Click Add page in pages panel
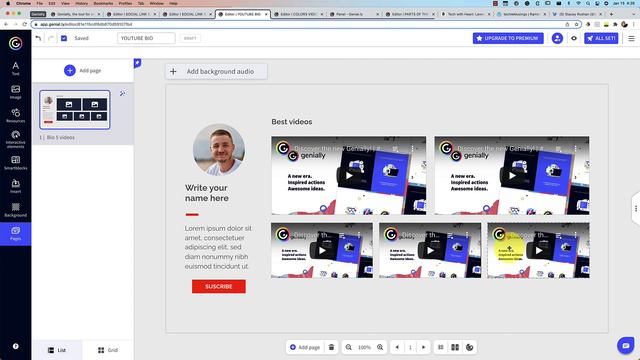Image resolution: width=640 pixels, height=360 pixels. pyautogui.click(x=82, y=70)
